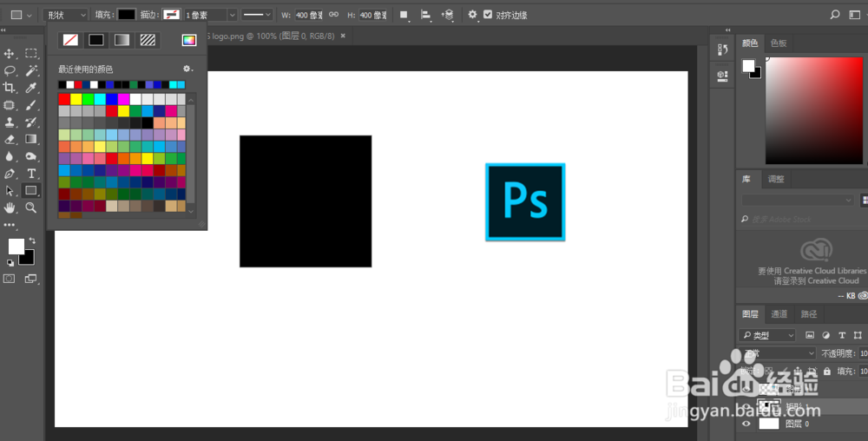The width and height of the screenshot is (868, 441).
Task: Open the search magnifier in options bar
Action: point(835,15)
